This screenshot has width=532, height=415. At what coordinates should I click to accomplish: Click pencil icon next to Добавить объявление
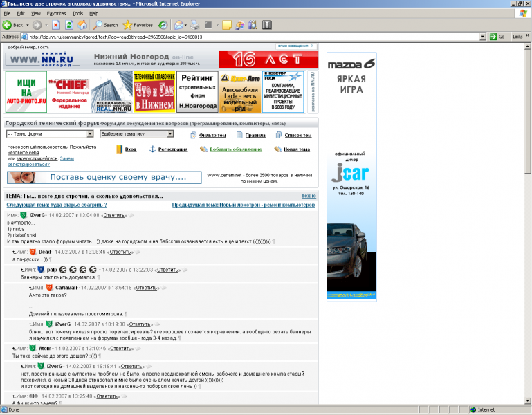[203, 149]
